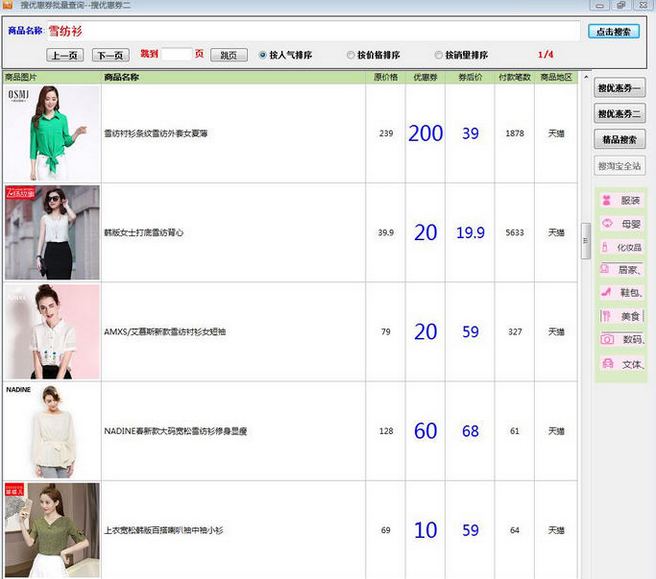656x579 pixels.
Task: Select the 按人气排序 popularity sort radio
Action: (263, 55)
